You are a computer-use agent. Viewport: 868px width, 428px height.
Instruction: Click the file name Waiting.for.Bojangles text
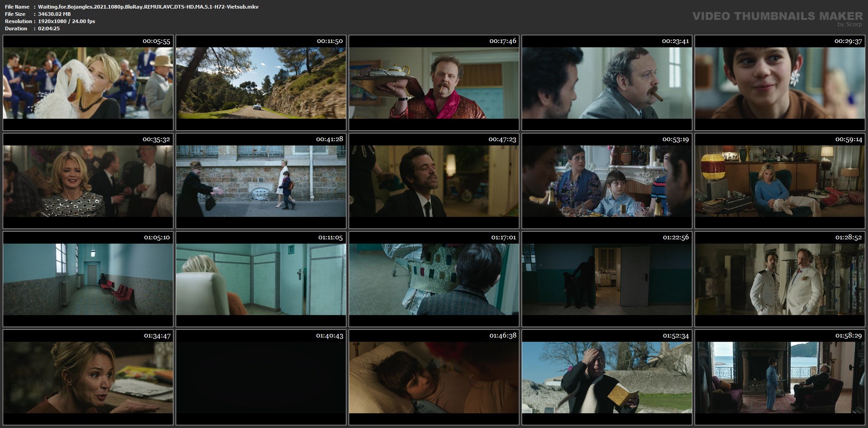pyautogui.click(x=148, y=7)
